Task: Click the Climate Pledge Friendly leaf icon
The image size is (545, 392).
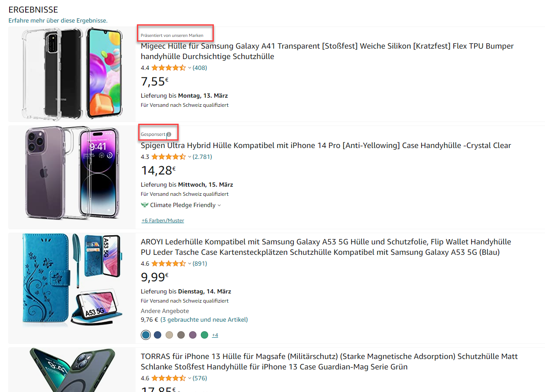Action: point(145,205)
